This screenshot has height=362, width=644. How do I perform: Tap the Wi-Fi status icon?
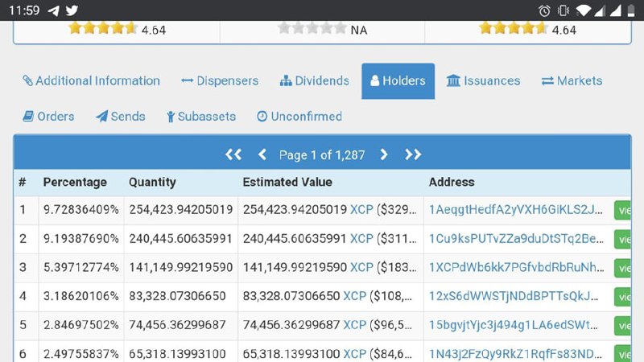point(583,10)
